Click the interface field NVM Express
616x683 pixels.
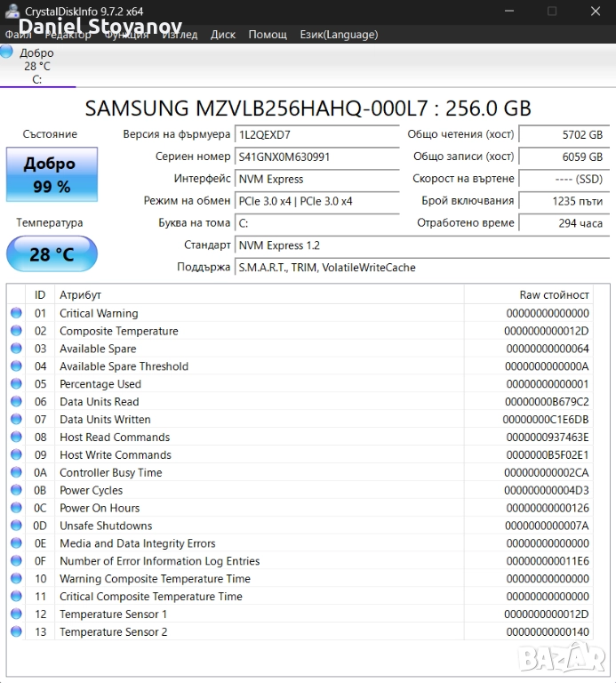(317, 179)
